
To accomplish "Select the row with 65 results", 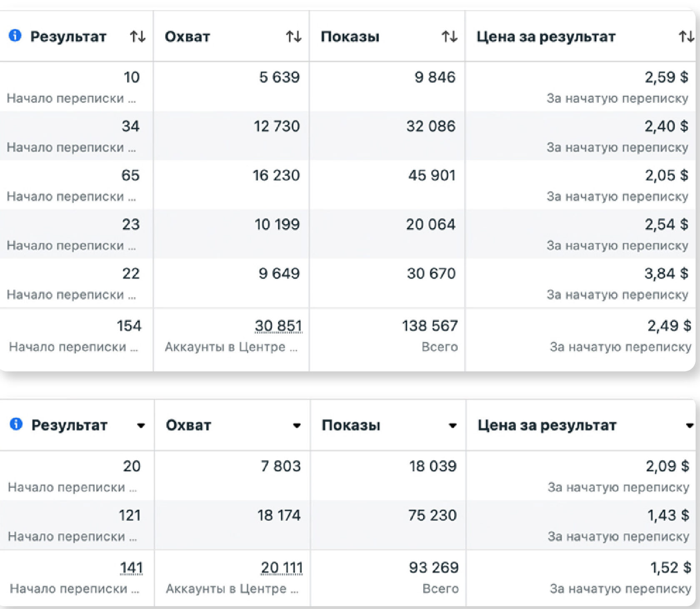I will pyautogui.click(x=348, y=185).
